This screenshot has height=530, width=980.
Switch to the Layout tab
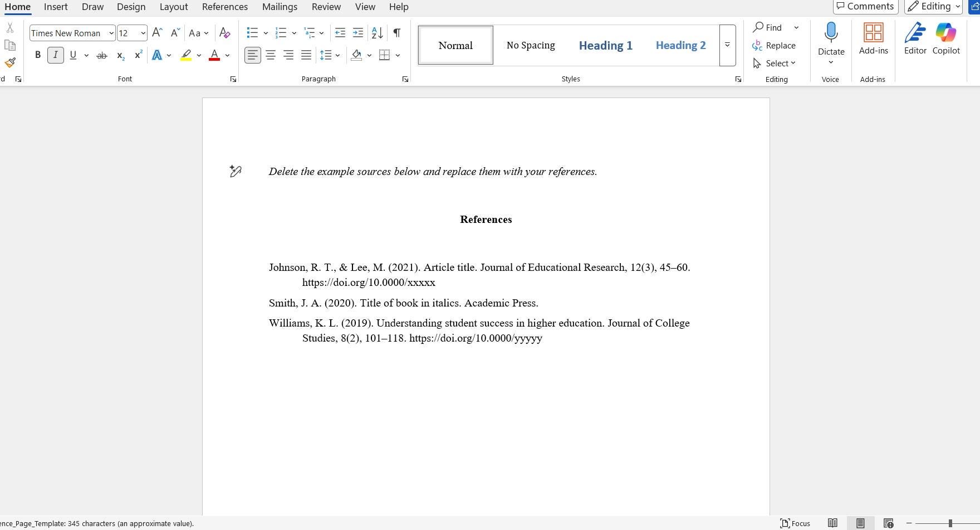pyautogui.click(x=173, y=7)
